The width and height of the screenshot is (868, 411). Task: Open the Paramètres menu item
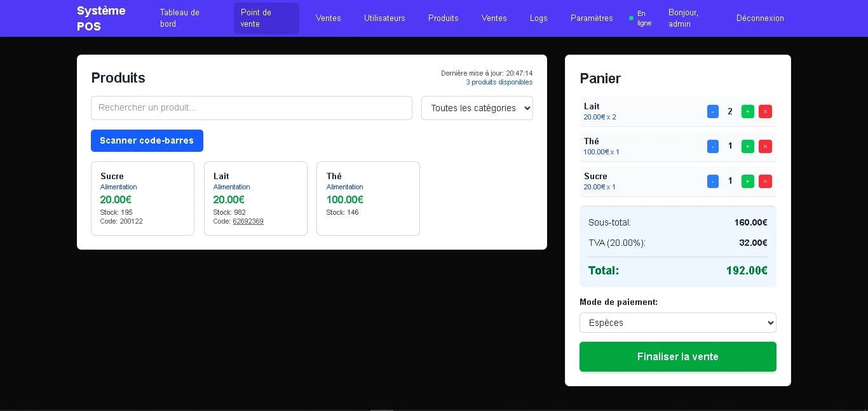(x=591, y=18)
